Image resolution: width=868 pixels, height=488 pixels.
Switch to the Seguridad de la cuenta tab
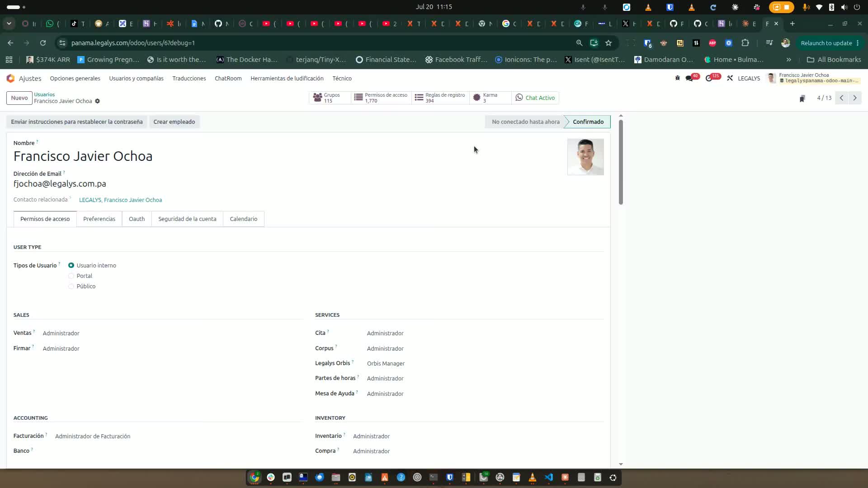click(x=187, y=219)
